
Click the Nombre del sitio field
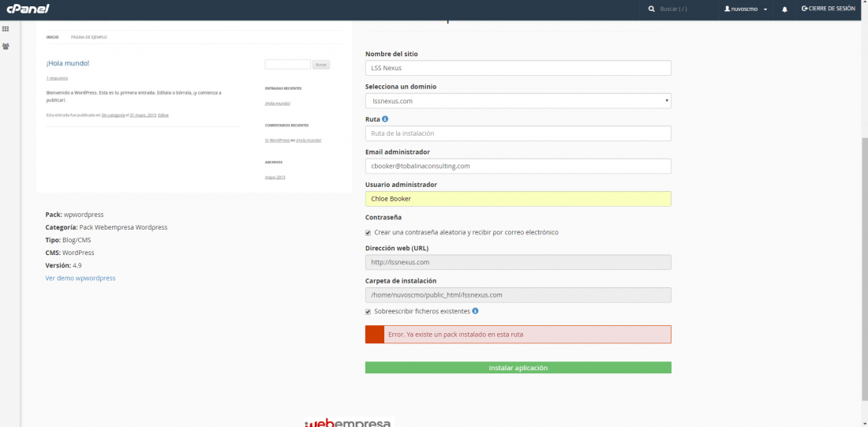[x=518, y=68]
